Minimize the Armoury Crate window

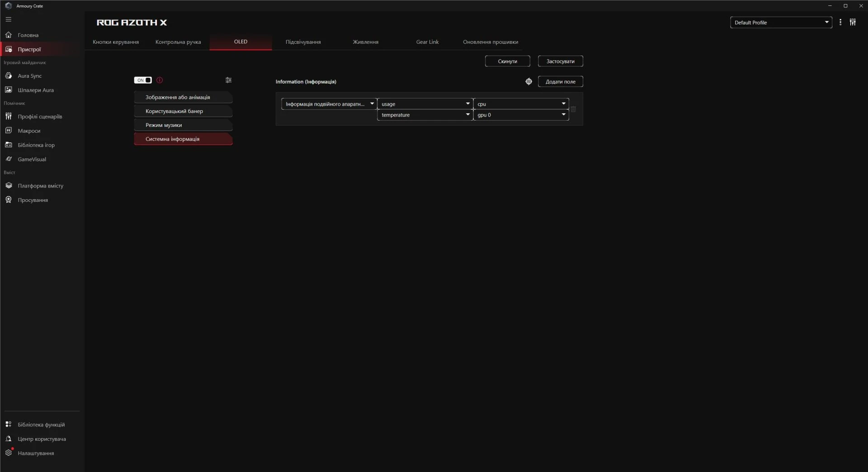pyautogui.click(x=830, y=6)
